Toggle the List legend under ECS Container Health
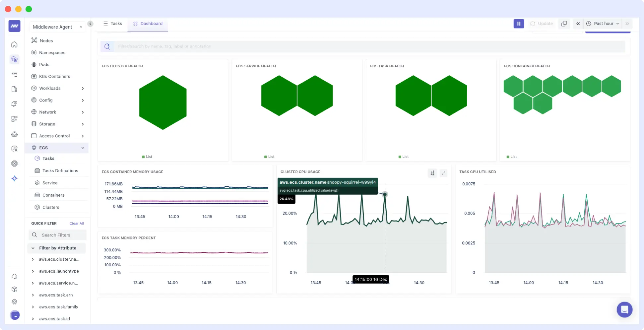Screen dimensions: 644x330 (x=511, y=157)
